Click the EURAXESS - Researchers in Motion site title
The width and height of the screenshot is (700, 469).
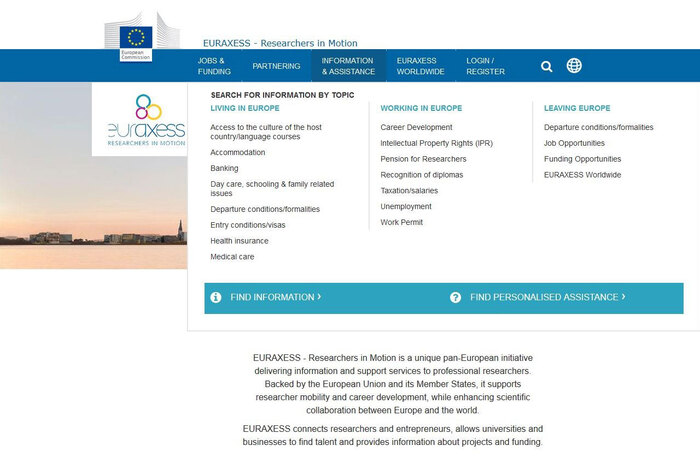tap(280, 43)
